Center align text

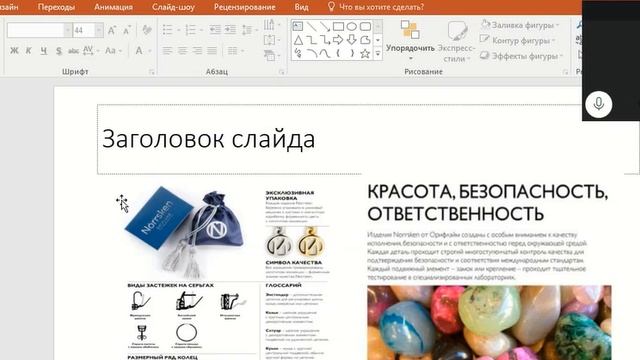pos(182,51)
